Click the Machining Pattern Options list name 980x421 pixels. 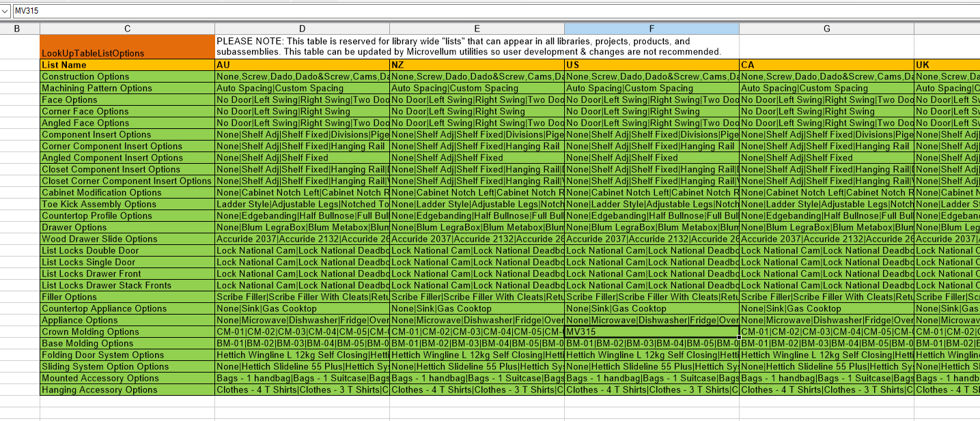(127, 88)
